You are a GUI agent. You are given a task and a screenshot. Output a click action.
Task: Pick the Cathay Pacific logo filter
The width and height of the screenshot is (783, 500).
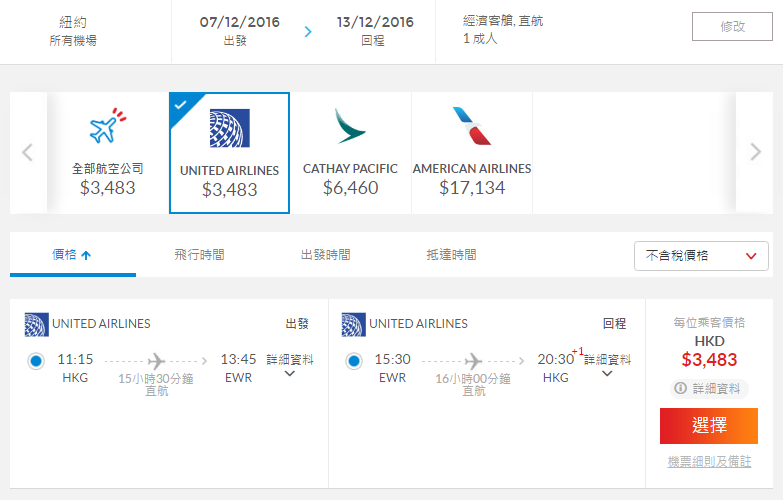coord(350,126)
